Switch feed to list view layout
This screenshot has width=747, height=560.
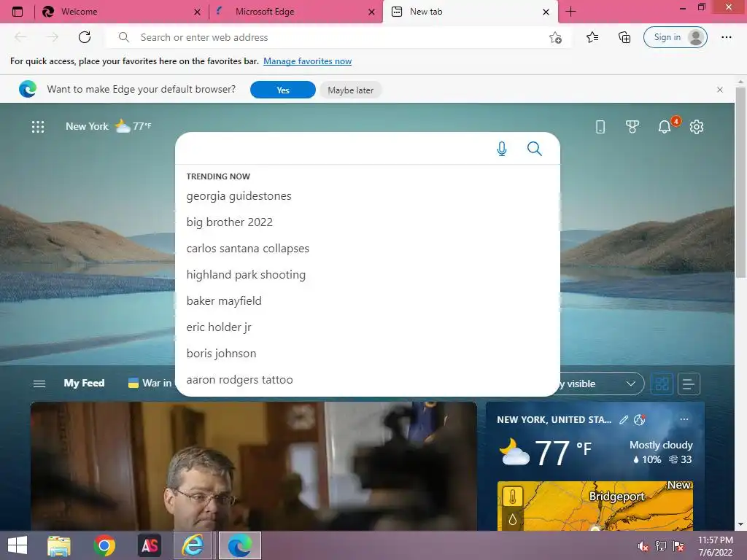pos(689,384)
